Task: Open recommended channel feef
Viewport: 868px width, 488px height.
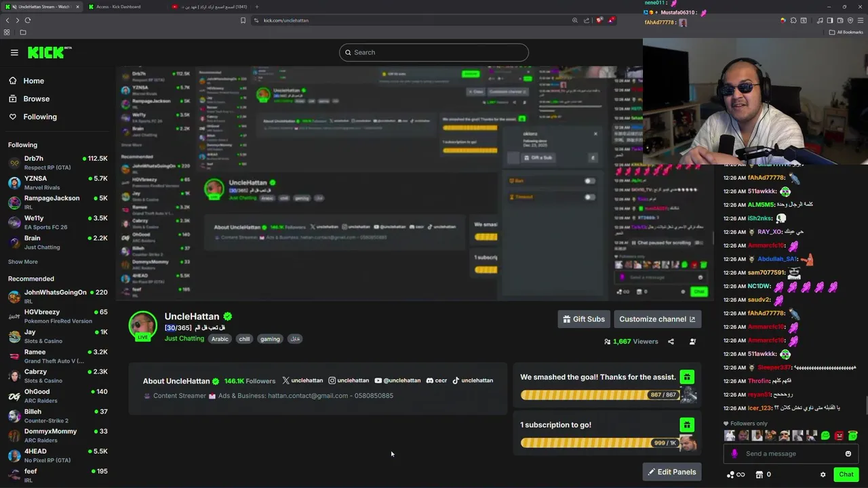Action: tap(58, 476)
